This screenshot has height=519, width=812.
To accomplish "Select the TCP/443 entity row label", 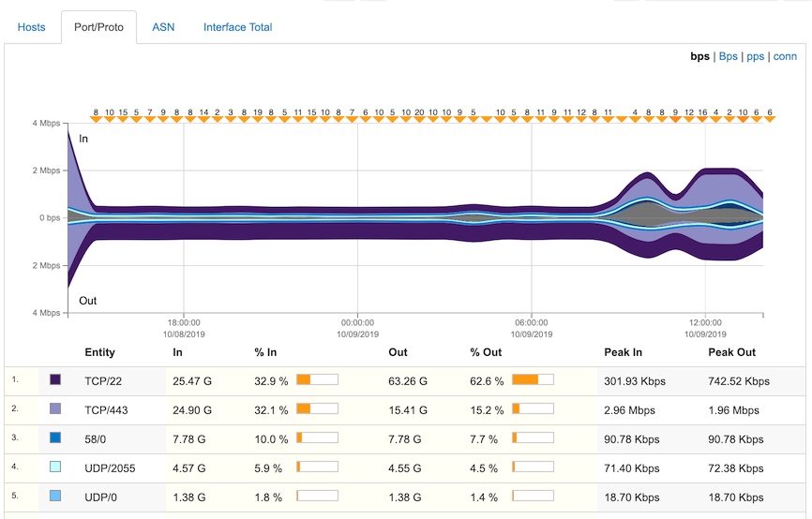I will pos(103,409).
